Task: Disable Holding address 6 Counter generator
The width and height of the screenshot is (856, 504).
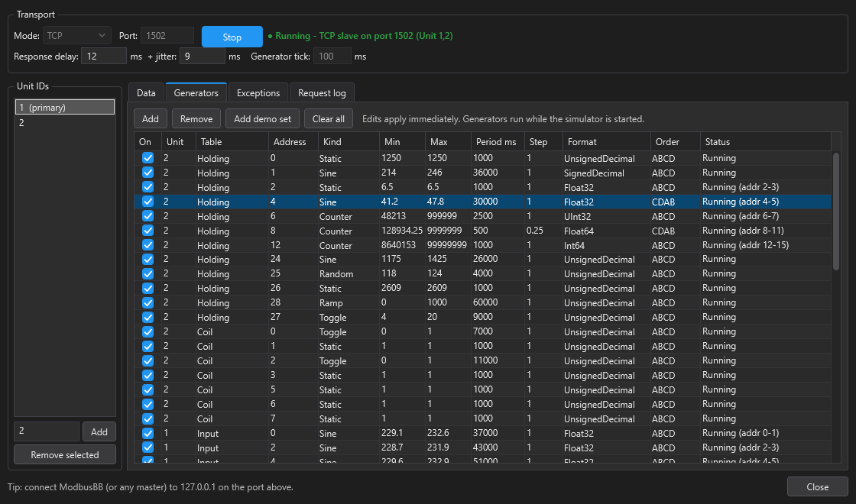Action: tap(148, 216)
